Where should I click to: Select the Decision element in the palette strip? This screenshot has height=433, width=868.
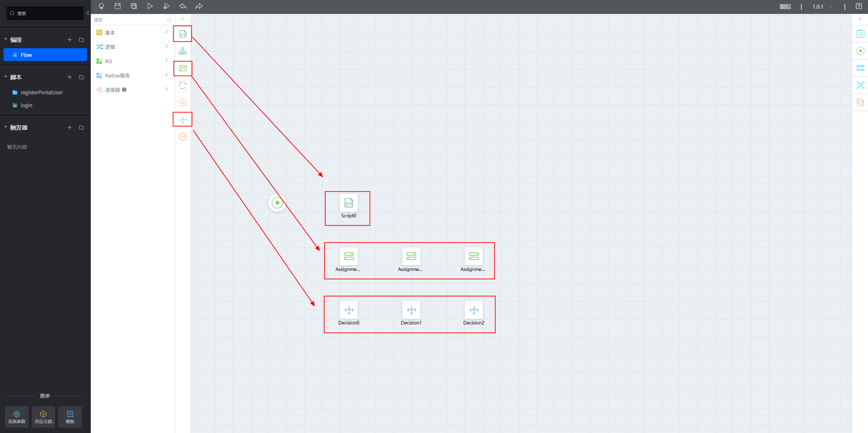183,120
